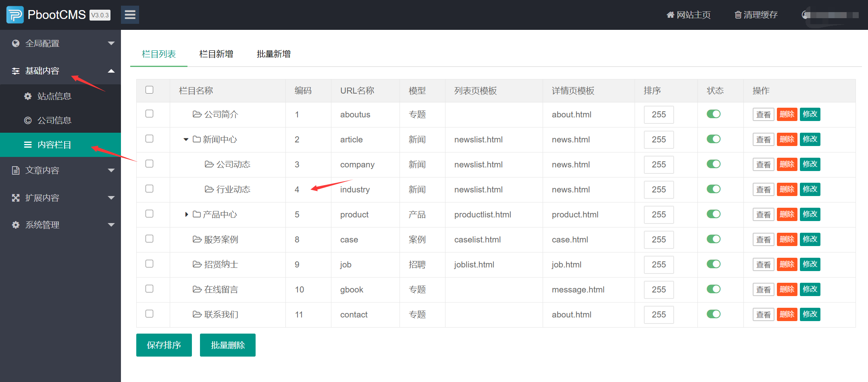Switch to the 批量新增 tab
This screenshot has width=868, height=382.
click(x=273, y=54)
